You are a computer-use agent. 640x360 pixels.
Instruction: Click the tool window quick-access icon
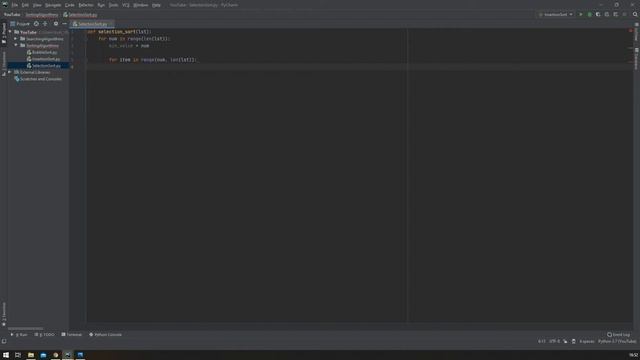click(x=4, y=341)
